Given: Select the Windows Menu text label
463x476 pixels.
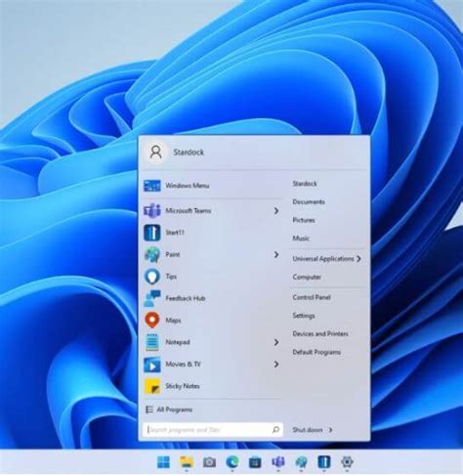Looking at the screenshot, I should point(188,186).
